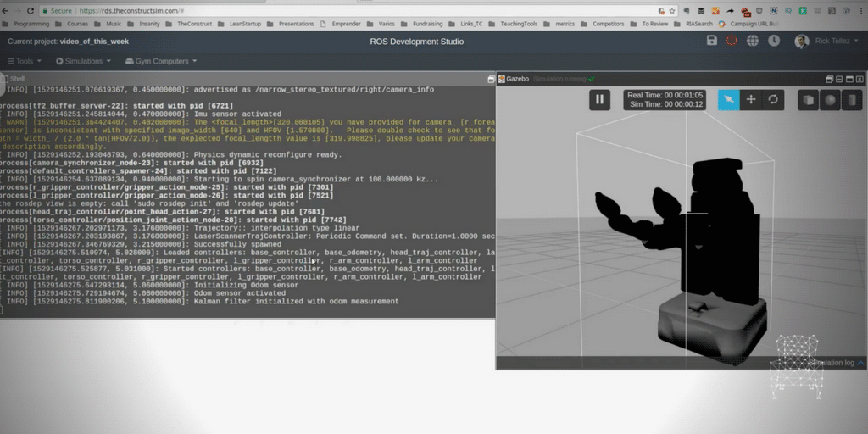The width and height of the screenshot is (868, 434).
Task: Click the clock icon in header
Action: click(774, 41)
